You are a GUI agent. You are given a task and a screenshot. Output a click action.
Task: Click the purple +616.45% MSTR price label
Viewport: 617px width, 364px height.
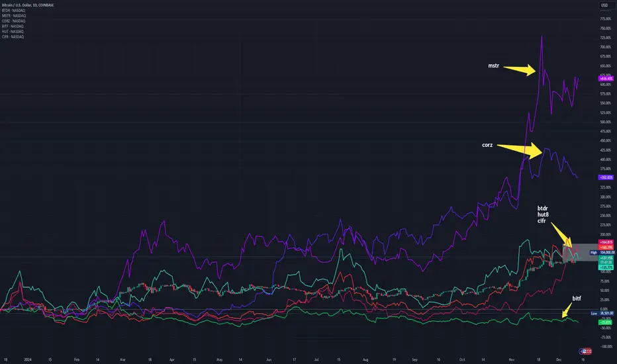pos(606,79)
